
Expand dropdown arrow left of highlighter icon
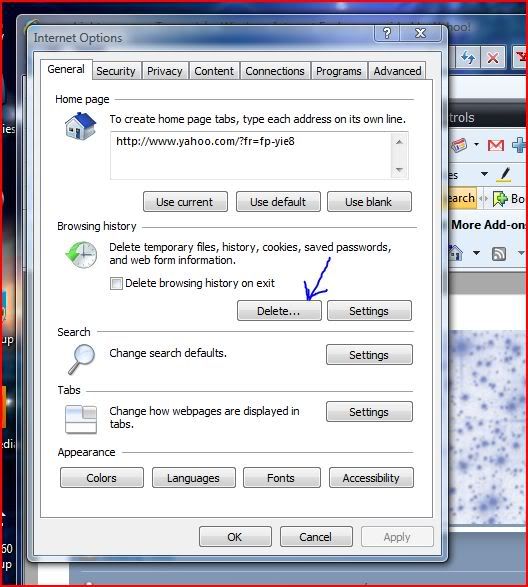coord(484,174)
